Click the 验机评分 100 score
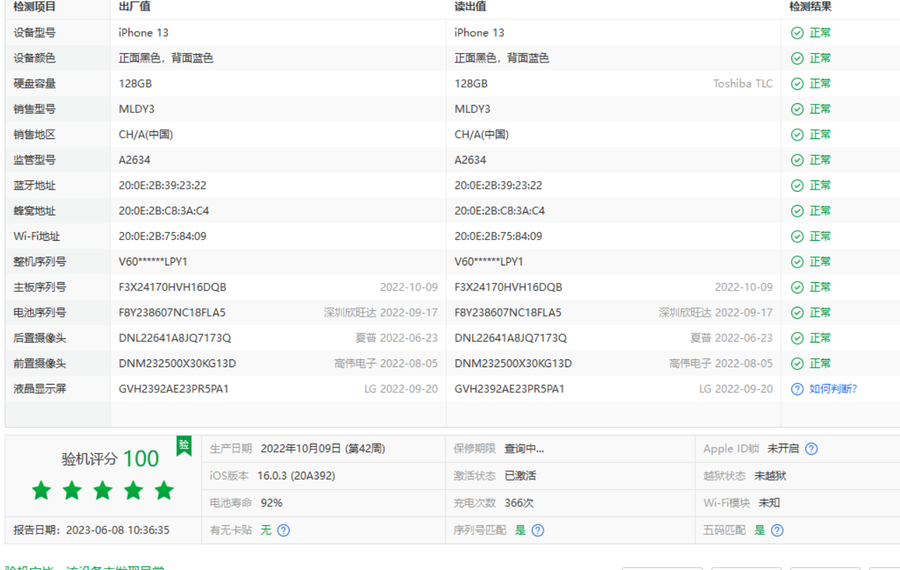The width and height of the screenshot is (900, 570). pos(110,459)
